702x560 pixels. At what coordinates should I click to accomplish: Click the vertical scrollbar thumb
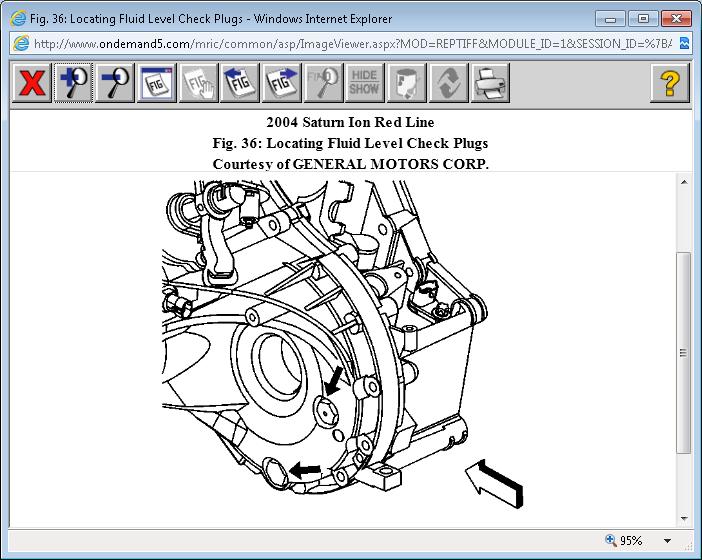[683, 353]
